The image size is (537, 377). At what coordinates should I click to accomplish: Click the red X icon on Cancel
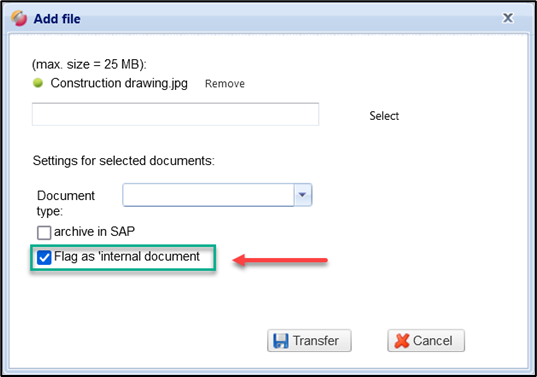point(402,341)
